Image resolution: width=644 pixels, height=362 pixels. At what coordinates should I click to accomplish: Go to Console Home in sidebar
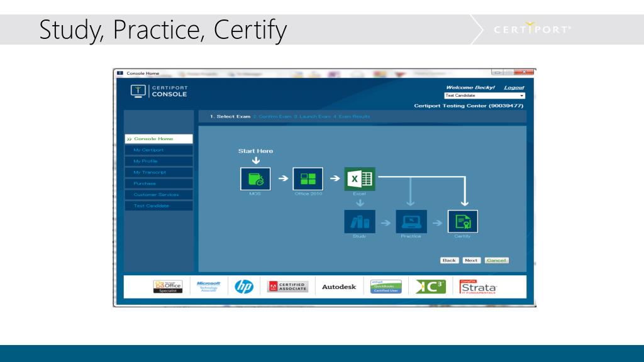[x=158, y=139]
